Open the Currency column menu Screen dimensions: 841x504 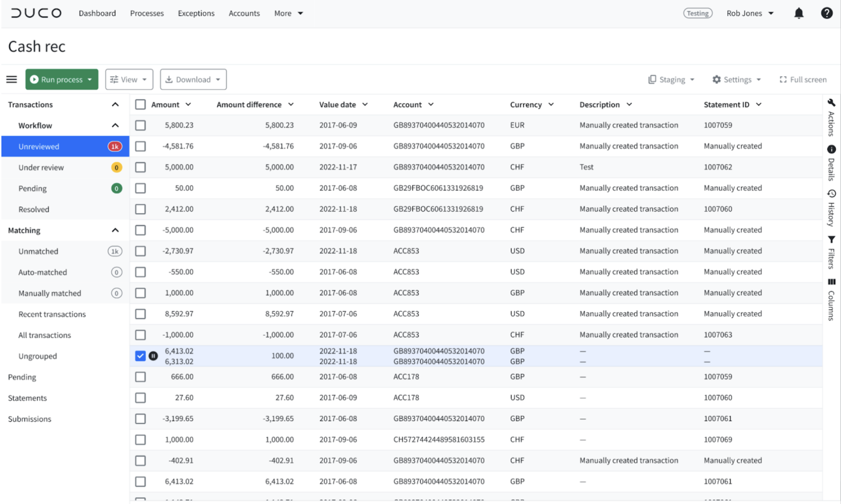click(551, 105)
